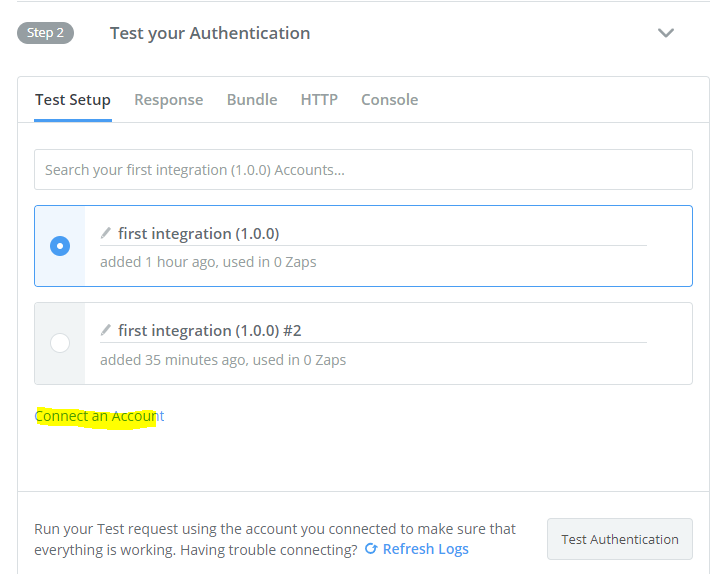This screenshot has height=574, width=715.
Task: Click 'added 1 hour ago, used in 0 Zaps' text
Action: click(208, 262)
